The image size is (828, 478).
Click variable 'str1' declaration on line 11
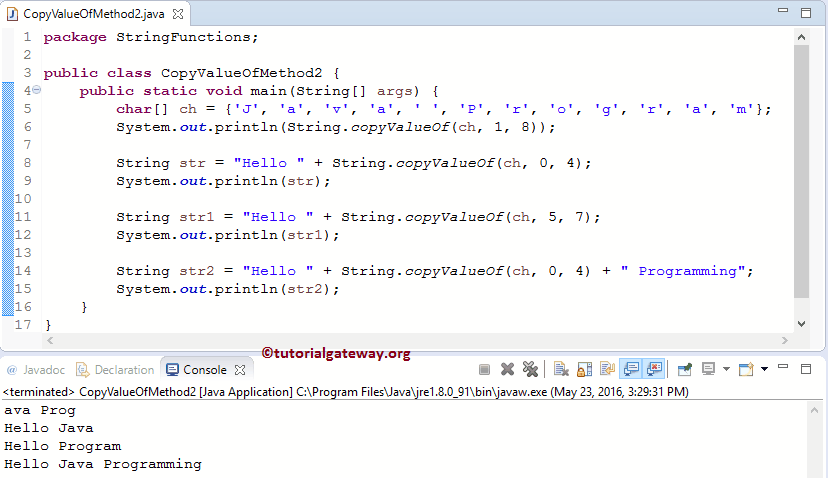click(196, 217)
